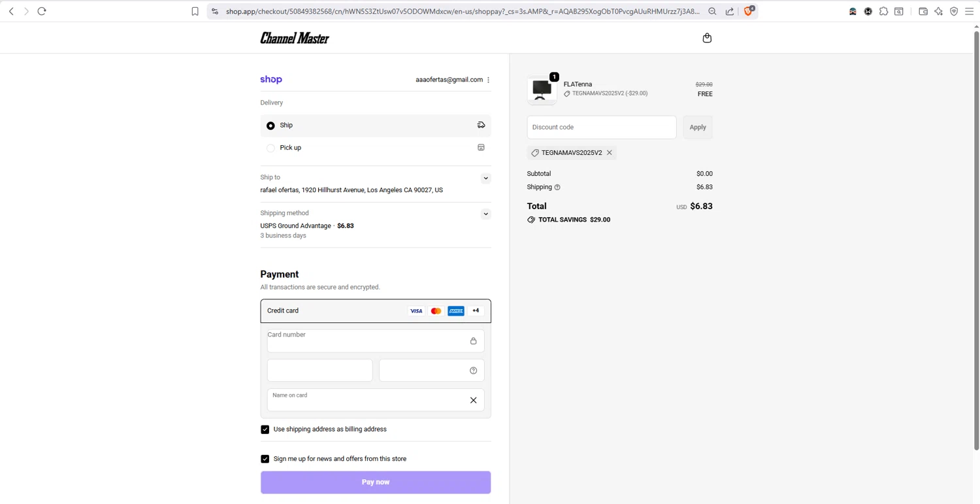Image resolution: width=980 pixels, height=504 pixels.
Task: Click the Visa card logo
Action: coord(416,311)
